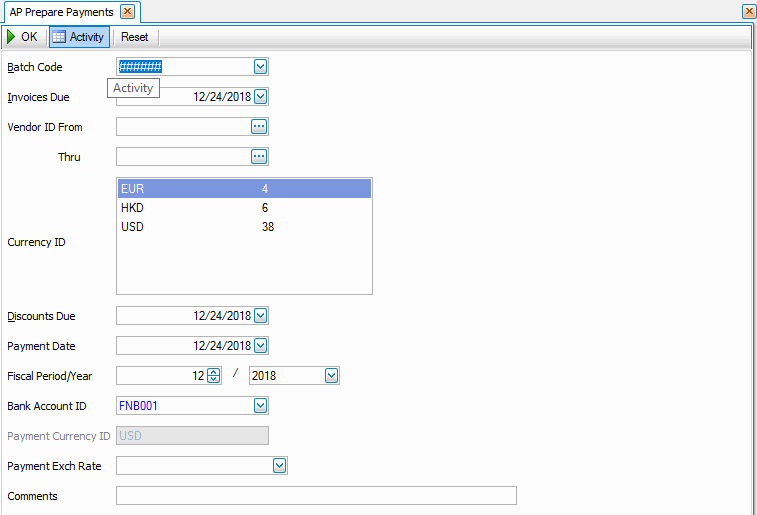This screenshot has height=515, width=757.
Task: Click the Fiscal Period spinner arrows
Action: coord(213,376)
